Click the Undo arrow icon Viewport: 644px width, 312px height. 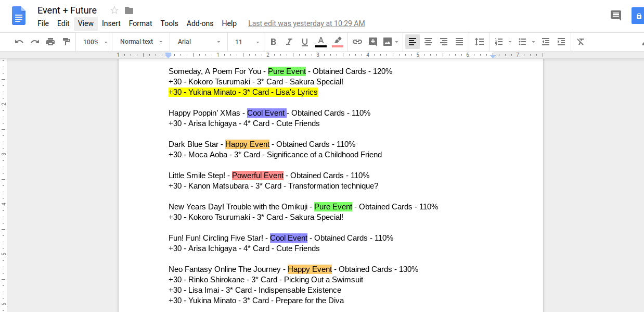click(x=19, y=42)
